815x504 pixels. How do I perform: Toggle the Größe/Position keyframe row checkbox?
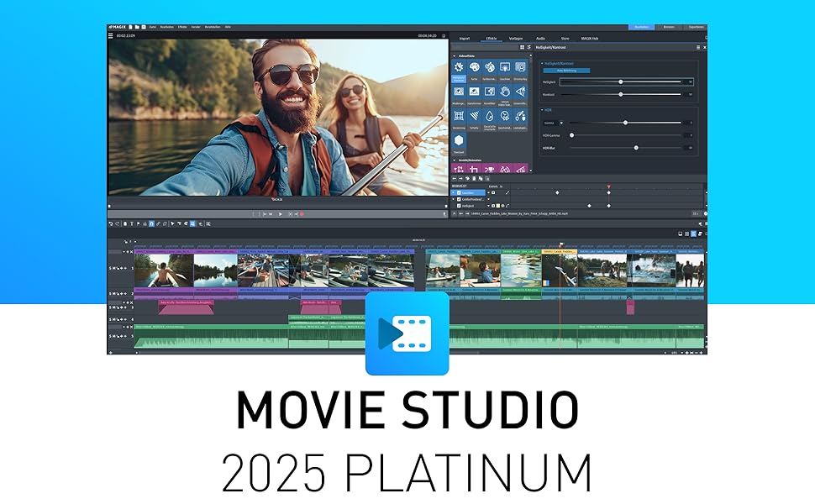point(459,199)
